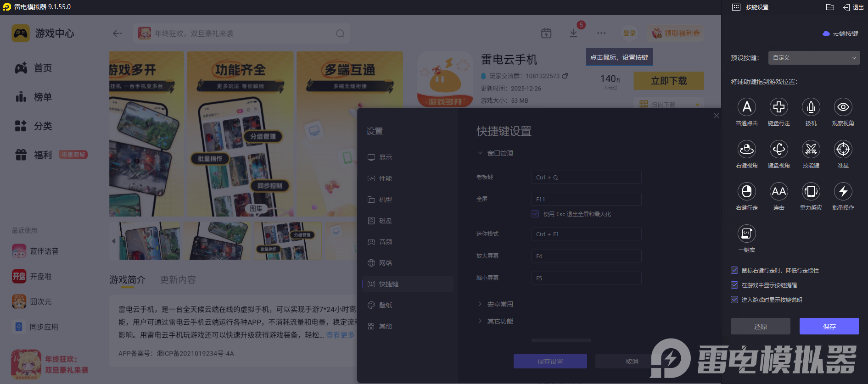Toggle 在游戏中显示按键提醒 checkbox
This screenshot has height=384, width=868.
(x=734, y=285)
